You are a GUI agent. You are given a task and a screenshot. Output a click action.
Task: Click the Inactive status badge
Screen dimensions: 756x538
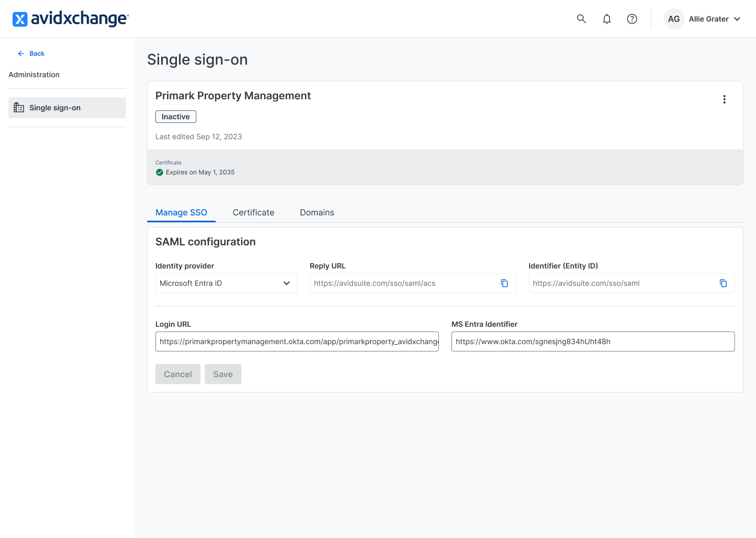pos(176,117)
